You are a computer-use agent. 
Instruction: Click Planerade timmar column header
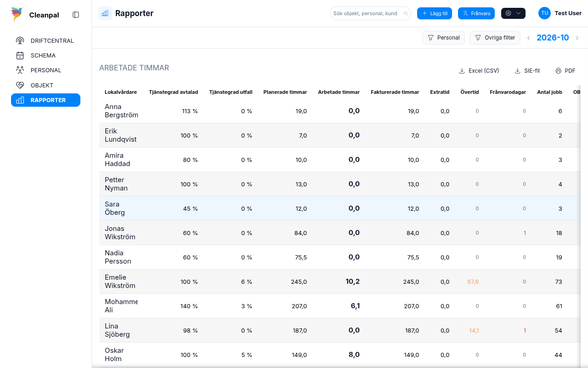click(285, 92)
